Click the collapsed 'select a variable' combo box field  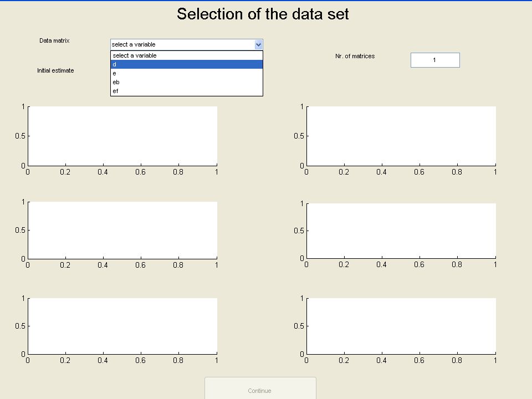point(187,44)
